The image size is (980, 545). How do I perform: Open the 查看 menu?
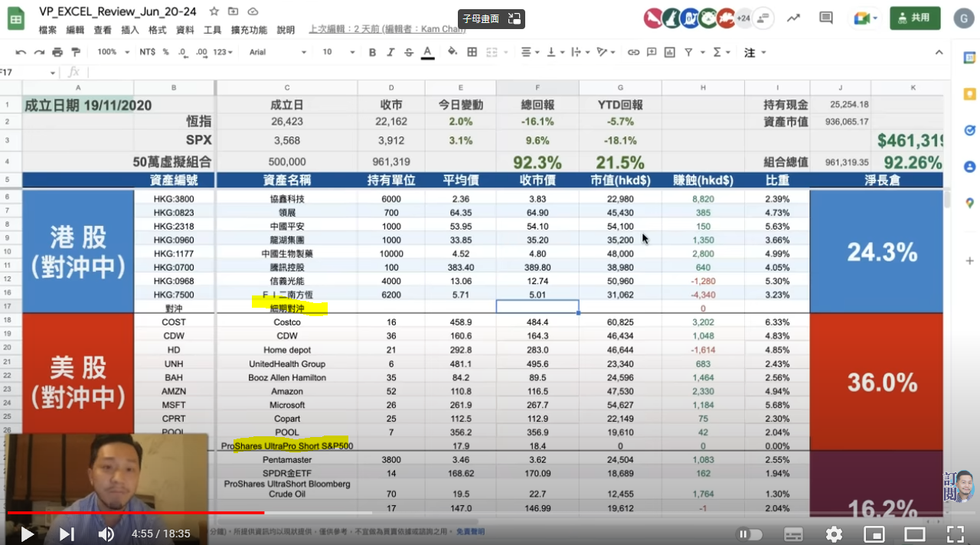103,30
